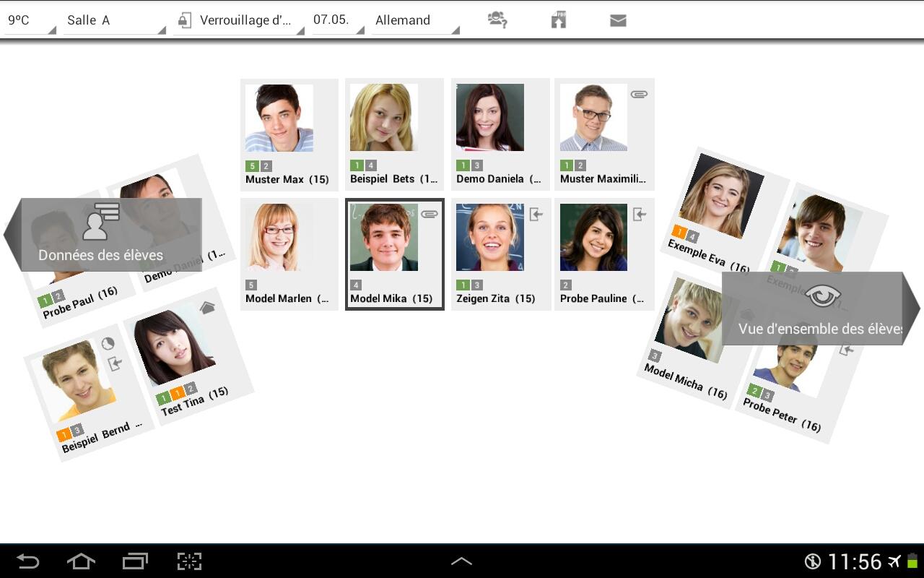Click green 5 badge on Muster Max
924x578 pixels.
coord(251,166)
